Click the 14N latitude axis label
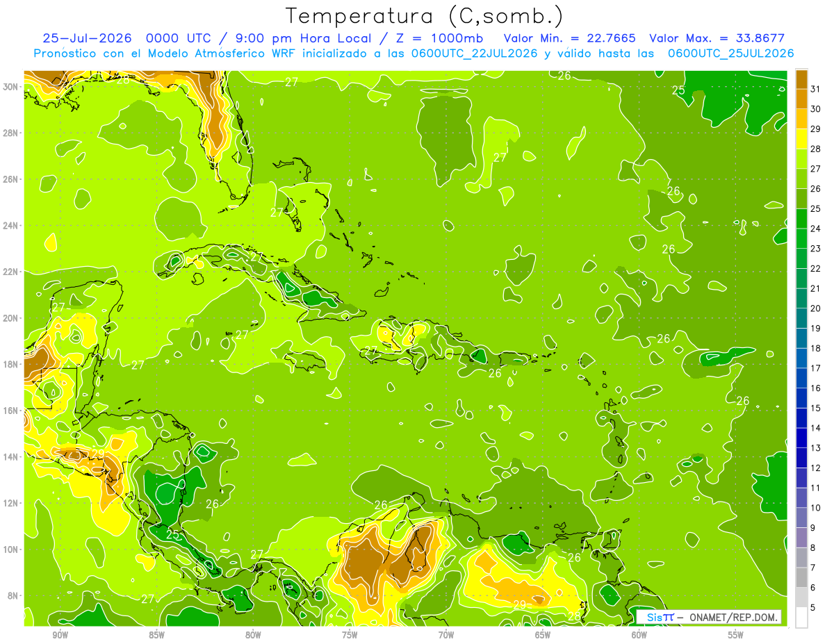This screenshot has width=834, height=644. 10,457
